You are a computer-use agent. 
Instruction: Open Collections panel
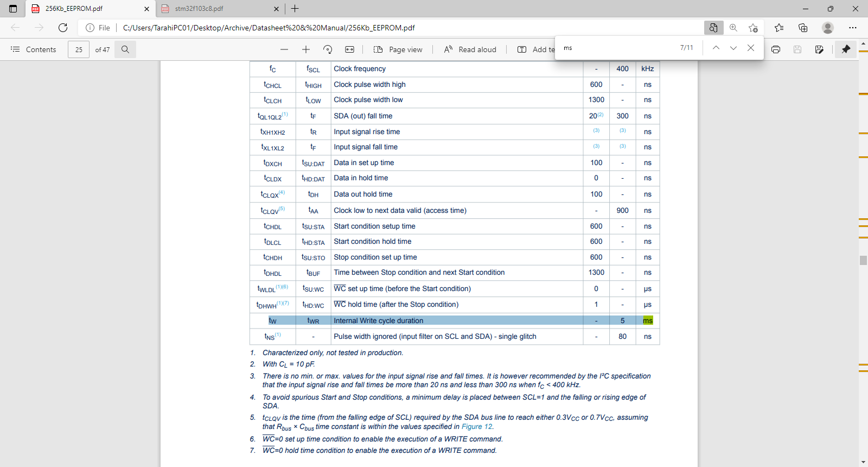coord(803,28)
